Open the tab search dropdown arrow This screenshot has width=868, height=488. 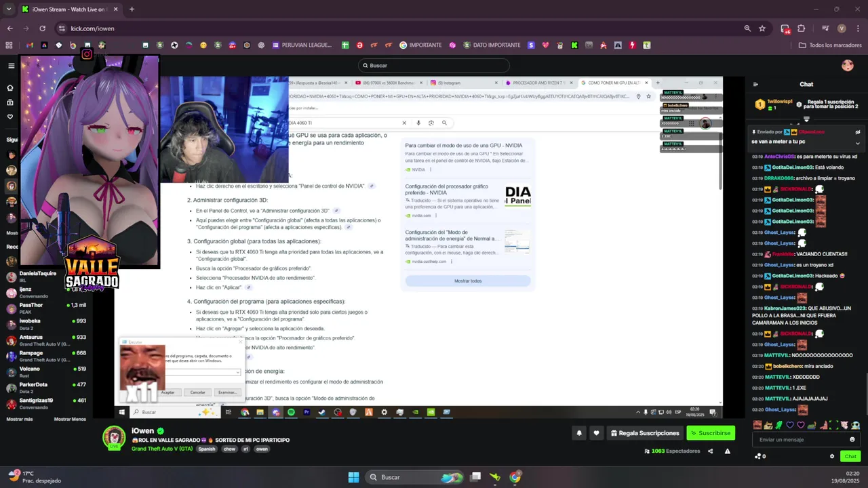tap(9, 9)
